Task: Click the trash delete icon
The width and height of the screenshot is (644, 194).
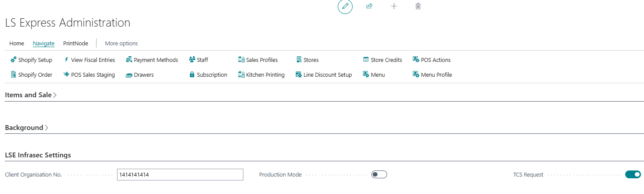Action: (x=418, y=7)
